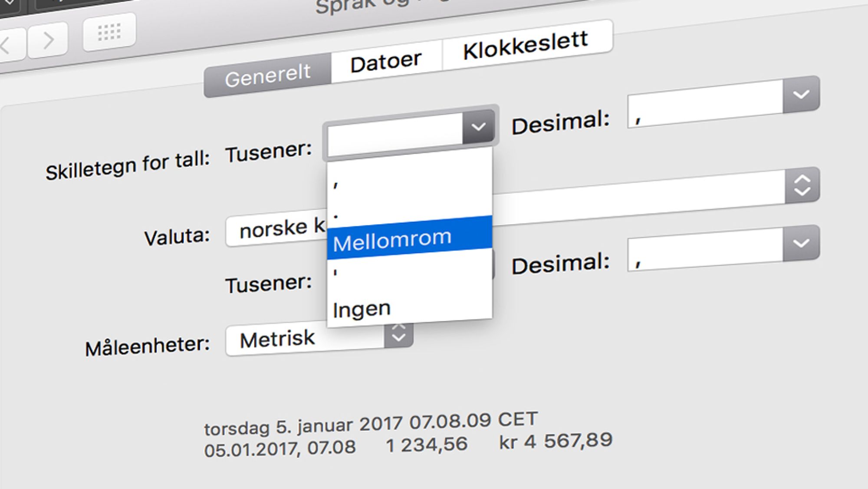This screenshot has height=489, width=868.
Task: Pick the apostrophe separator option
Action: [x=408, y=274]
